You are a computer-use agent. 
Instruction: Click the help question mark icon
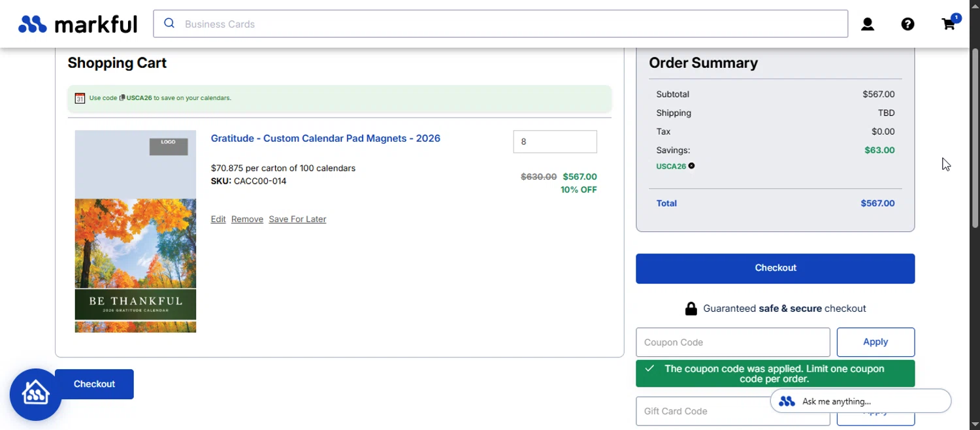pos(907,24)
